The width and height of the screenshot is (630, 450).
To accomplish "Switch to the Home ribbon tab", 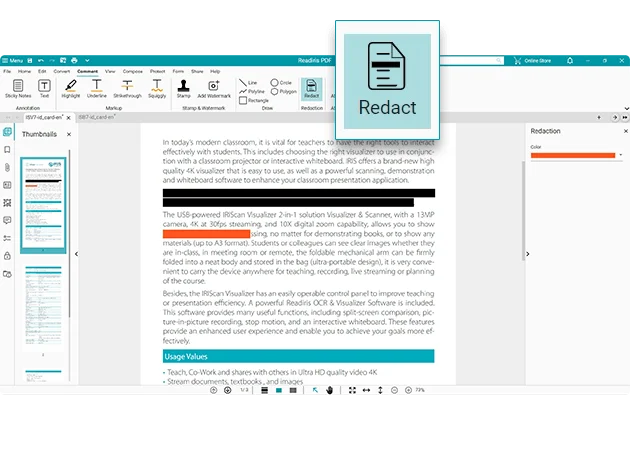I will pos(24,71).
